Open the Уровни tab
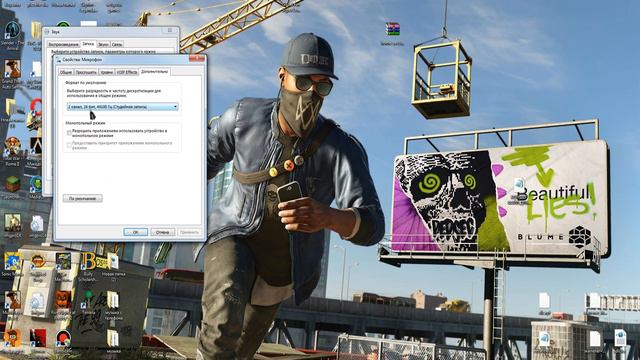This screenshot has width=640, height=360. click(x=107, y=72)
